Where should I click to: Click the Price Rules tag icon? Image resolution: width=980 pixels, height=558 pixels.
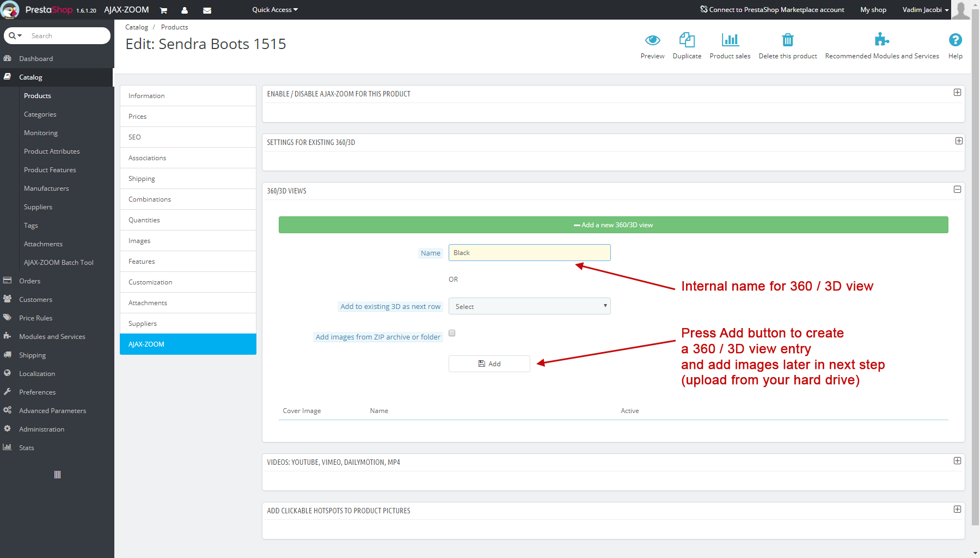click(8, 318)
